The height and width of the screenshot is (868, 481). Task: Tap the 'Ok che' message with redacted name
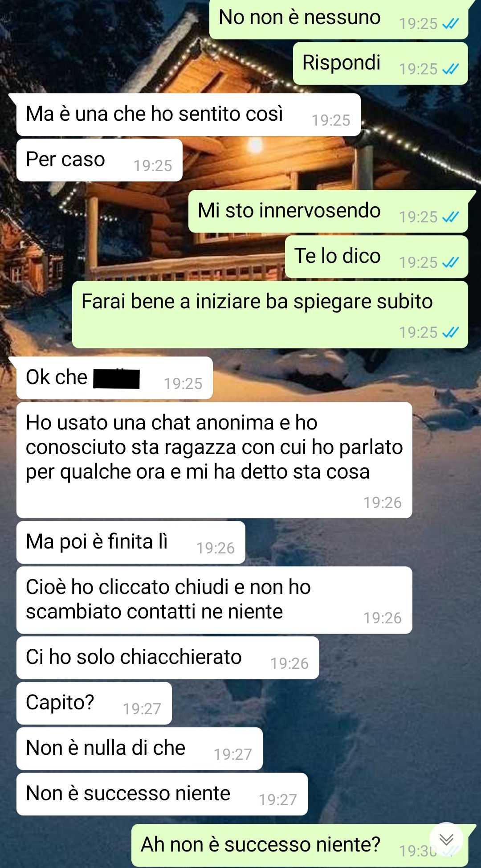[114, 378]
